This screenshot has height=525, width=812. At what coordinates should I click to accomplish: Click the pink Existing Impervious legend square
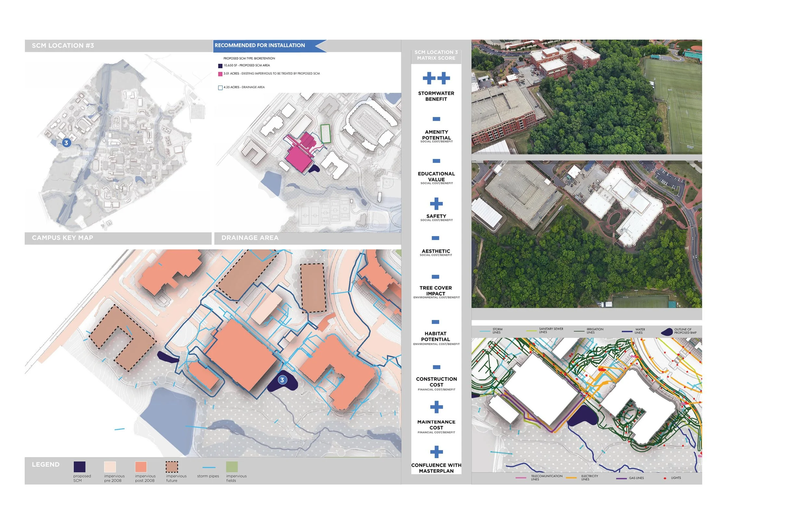pyautogui.click(x=221, y=74)
